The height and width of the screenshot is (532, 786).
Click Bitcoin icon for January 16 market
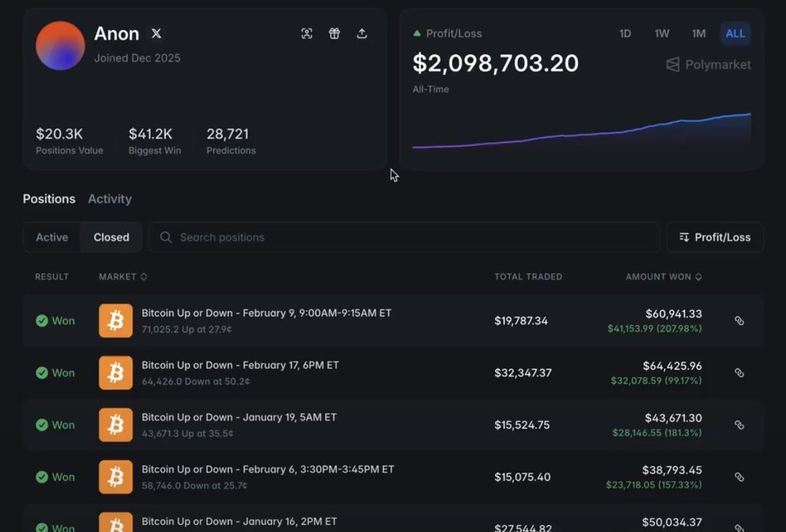116,522
